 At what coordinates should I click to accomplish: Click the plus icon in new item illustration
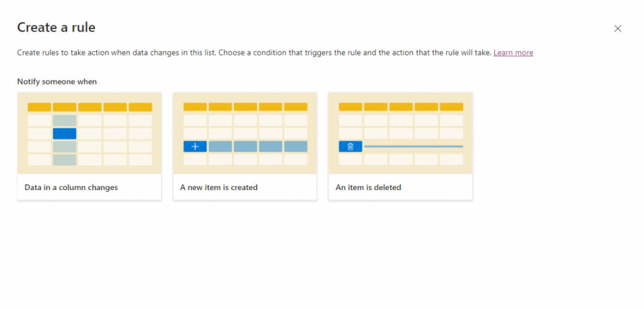point(195,147)
